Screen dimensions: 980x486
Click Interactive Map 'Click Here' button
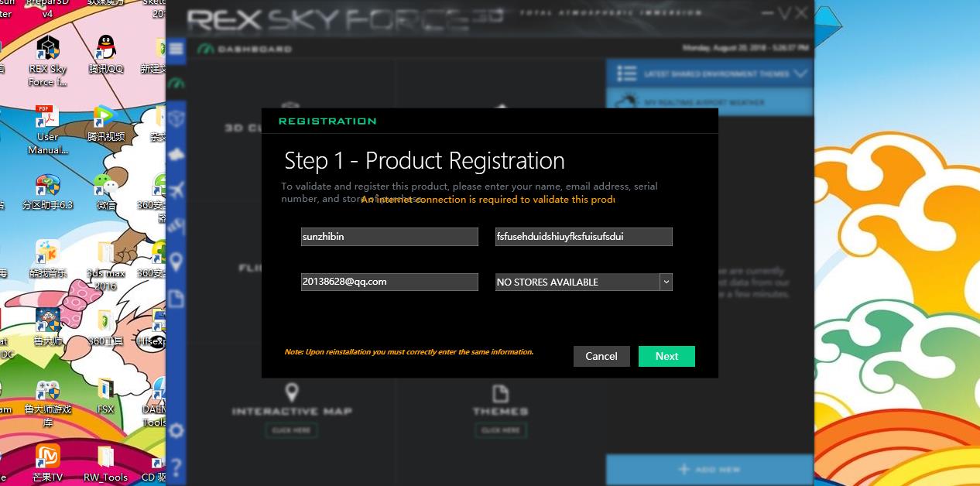[292, 430]
